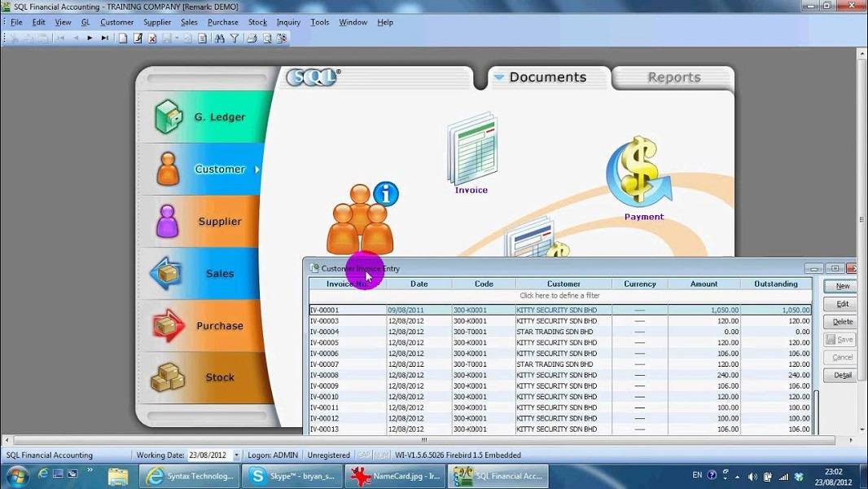Open SQL Financial Accounting from the taskbar
Screen dimensions: 868x489
[498, 475]
